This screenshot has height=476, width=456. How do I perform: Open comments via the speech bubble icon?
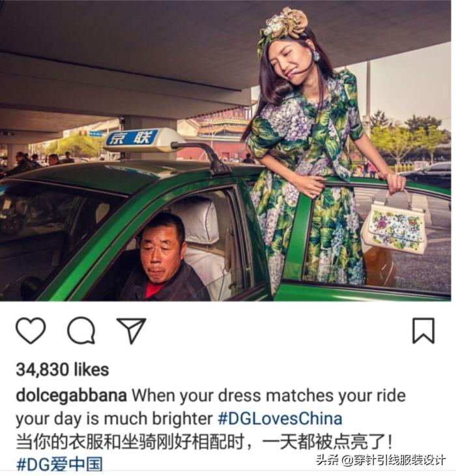(81, 331)
